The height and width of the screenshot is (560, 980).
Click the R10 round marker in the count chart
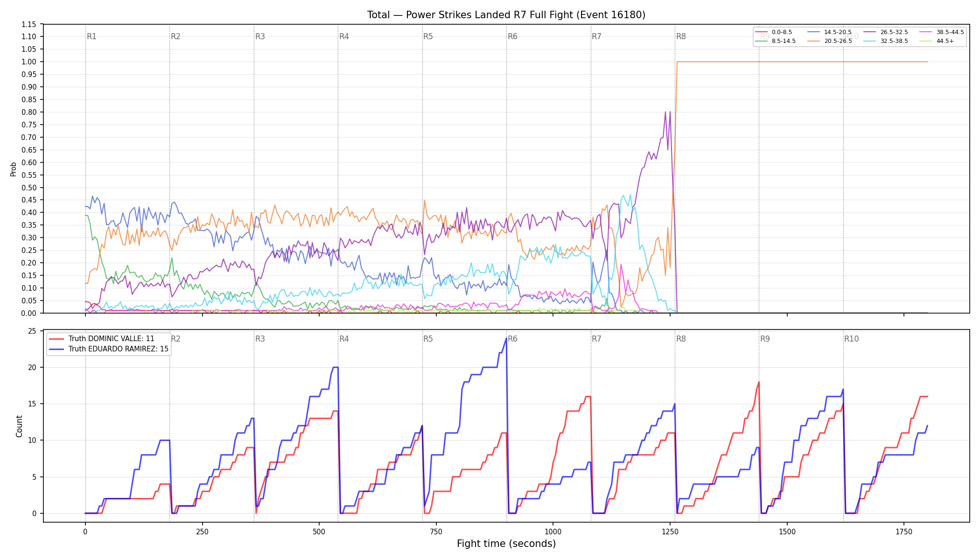pyautogui.click(x=851, y=339)
